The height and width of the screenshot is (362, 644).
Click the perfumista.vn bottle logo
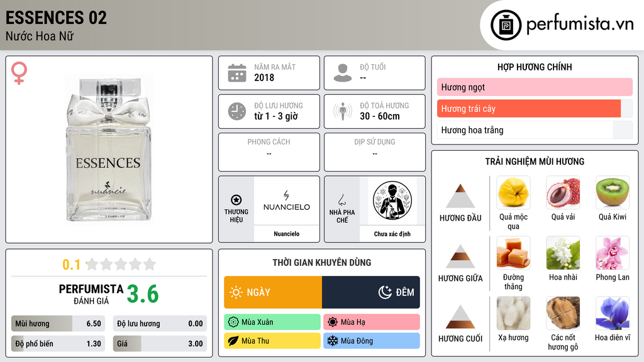click(x=506, y=25)
